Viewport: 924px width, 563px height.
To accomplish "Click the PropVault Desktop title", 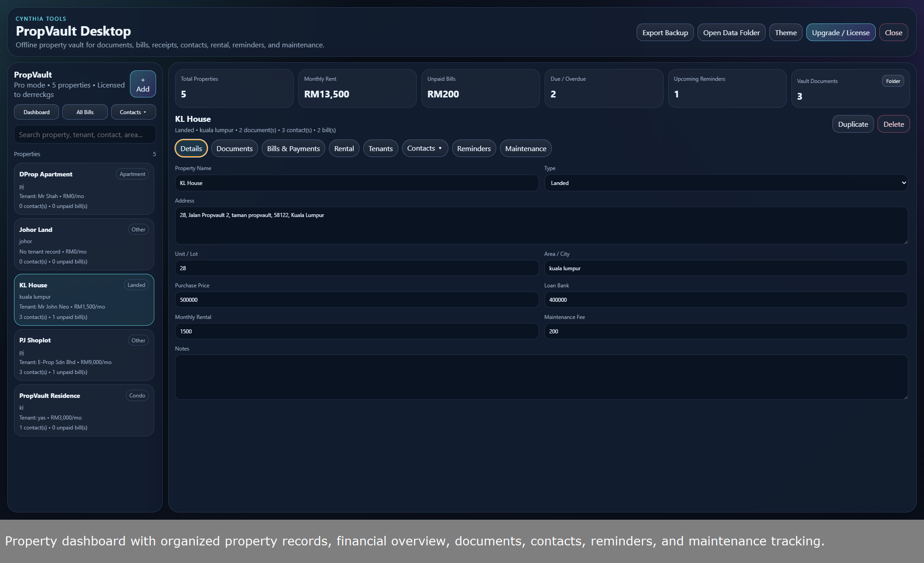I will (73, 31).
